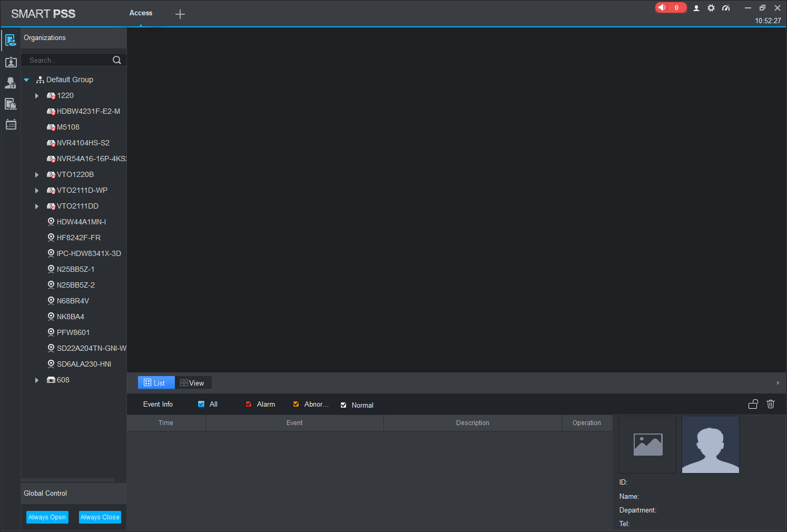
Task: Open the access console door icon in sidebar
Action: click(11, 41)
